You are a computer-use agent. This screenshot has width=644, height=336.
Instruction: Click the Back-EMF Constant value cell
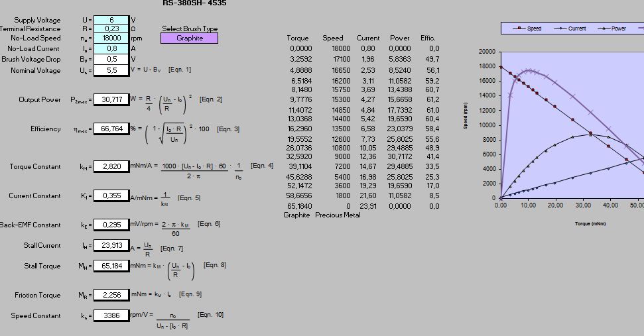(111, 225)
